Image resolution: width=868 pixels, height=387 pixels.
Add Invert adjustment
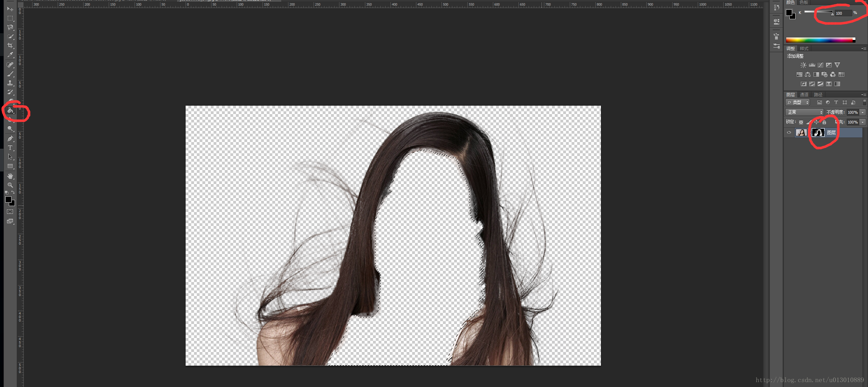click(x=804, y=84)
